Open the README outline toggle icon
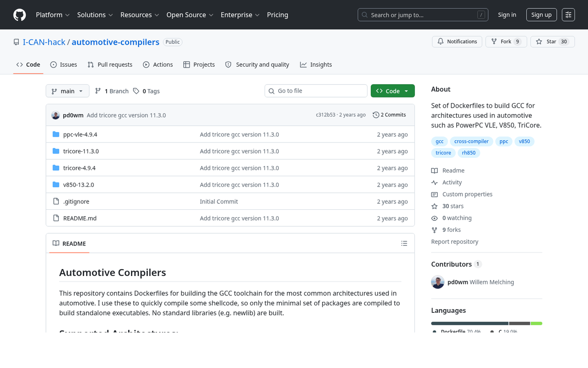Image resolution: width=588 pixels, height=368 pixels. [x=404, y=243]
